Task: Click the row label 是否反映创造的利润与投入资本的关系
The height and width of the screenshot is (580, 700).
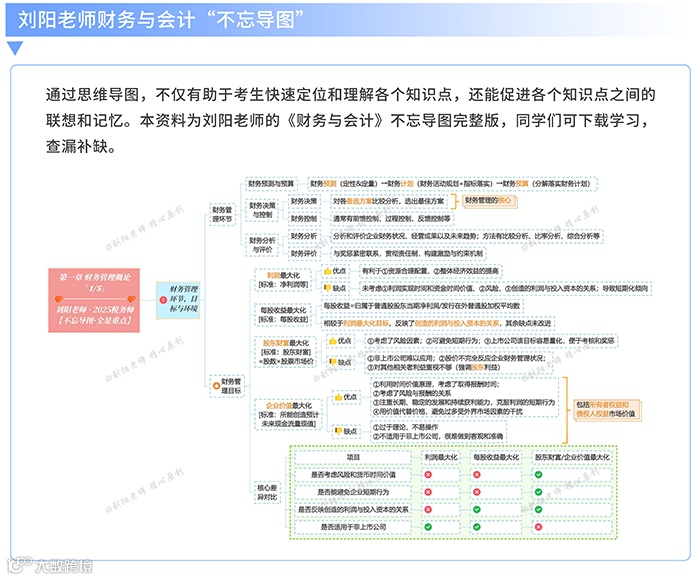Action: [353, 509]
